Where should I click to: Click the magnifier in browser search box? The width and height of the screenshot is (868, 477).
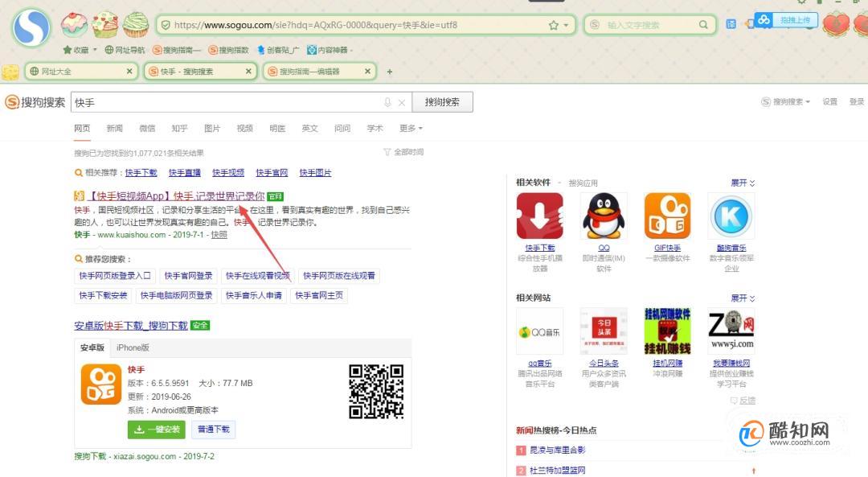tap(703, 25)
